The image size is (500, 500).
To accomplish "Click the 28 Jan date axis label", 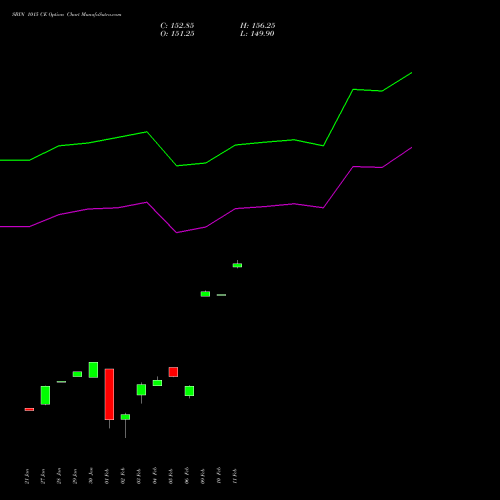I will click(59, 476).
